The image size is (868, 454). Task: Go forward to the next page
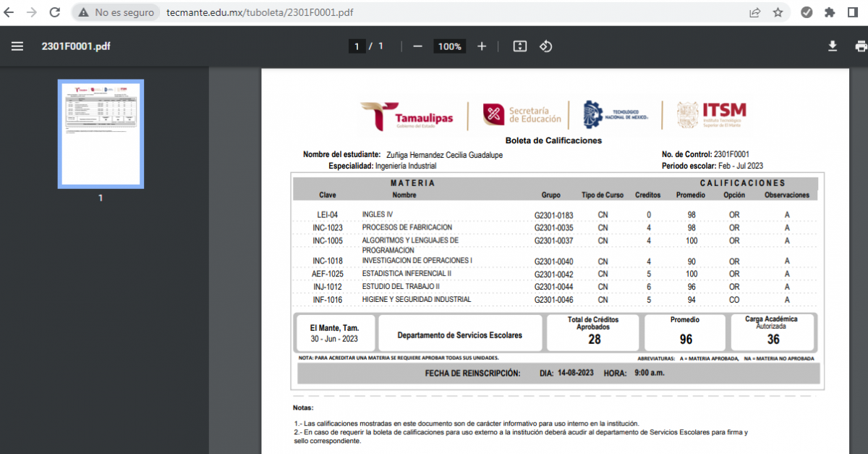(32, 12)
